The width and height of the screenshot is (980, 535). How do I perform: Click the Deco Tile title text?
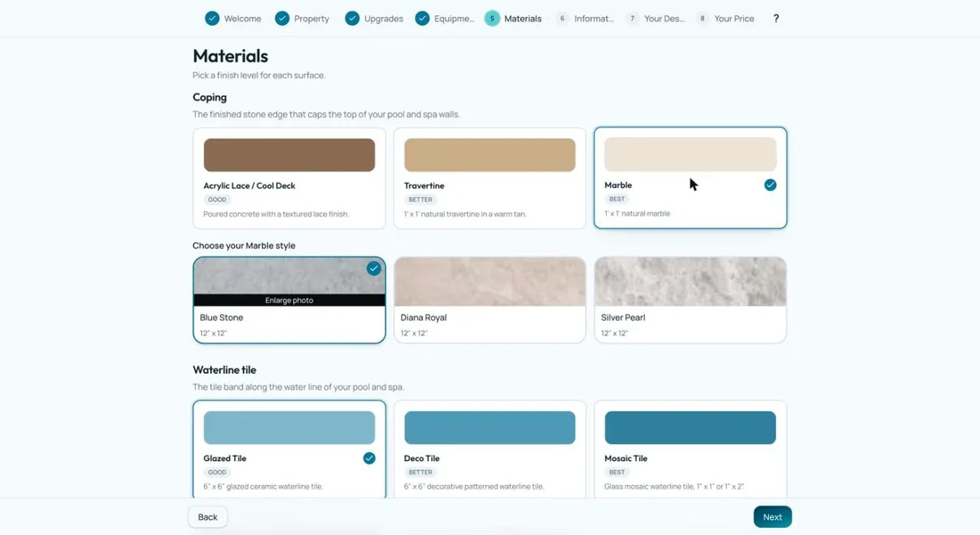(x=422, y=458)
